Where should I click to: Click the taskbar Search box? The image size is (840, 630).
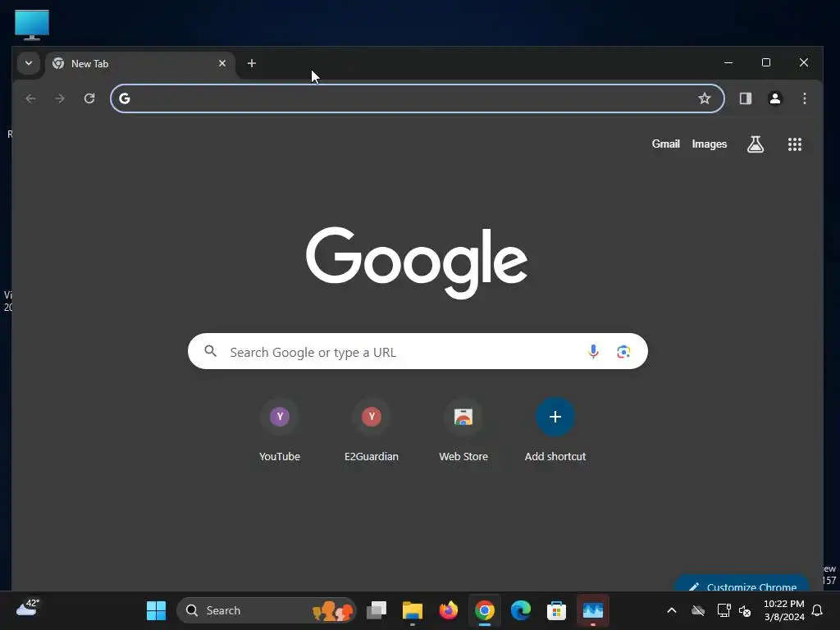(267, 610)
